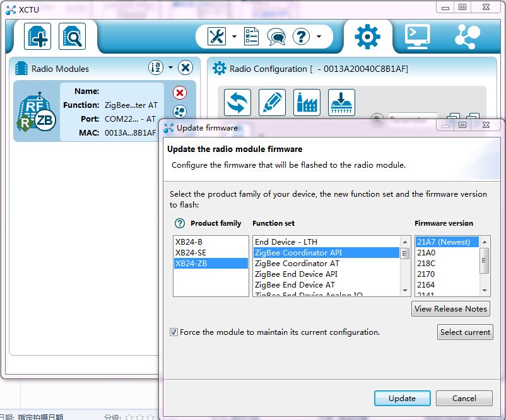506x420 pixels.
Task: Open the feedback chat bubbles icon
Action: click(x=276, y=37)
